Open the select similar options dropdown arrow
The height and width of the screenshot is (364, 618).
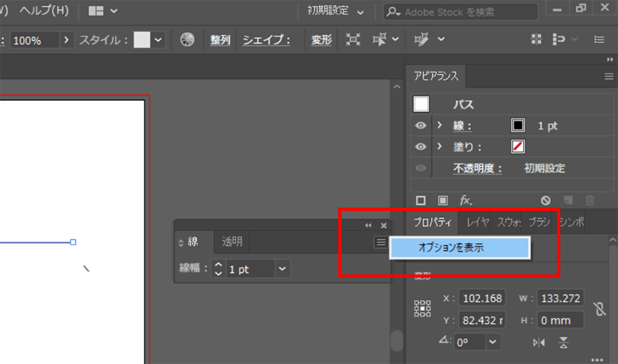[x=396, y=39]
